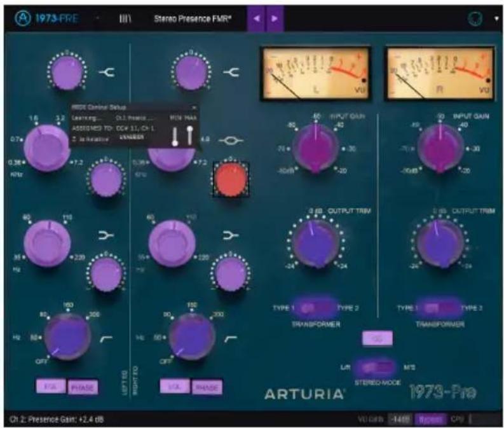Click the Right EQ high shelf curve icon
Image resolution: width=504 pixels, height=428 pixels.
pos(231,72)
